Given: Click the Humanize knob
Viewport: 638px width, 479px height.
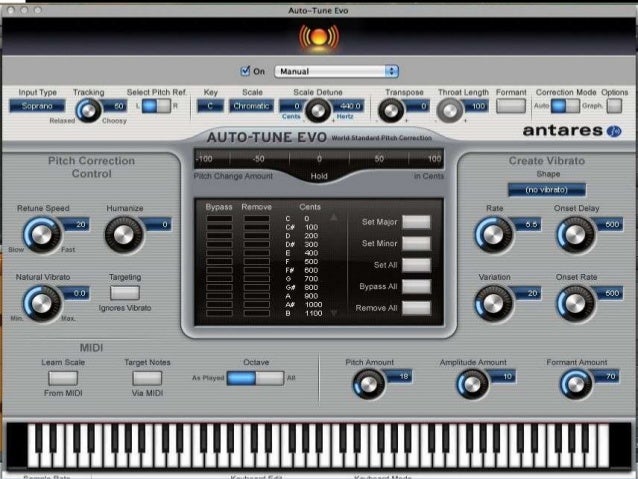Looking at the screenshot, I should click(x=124, y=235).
